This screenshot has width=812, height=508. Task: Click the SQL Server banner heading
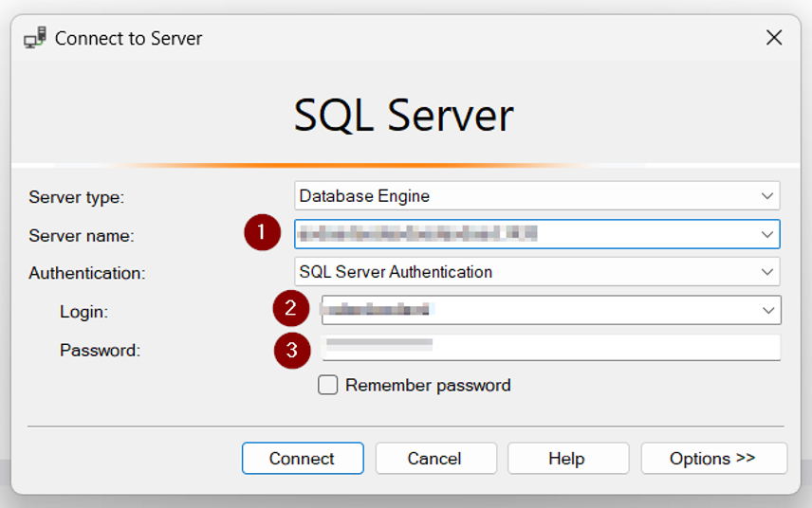[404, 116]
